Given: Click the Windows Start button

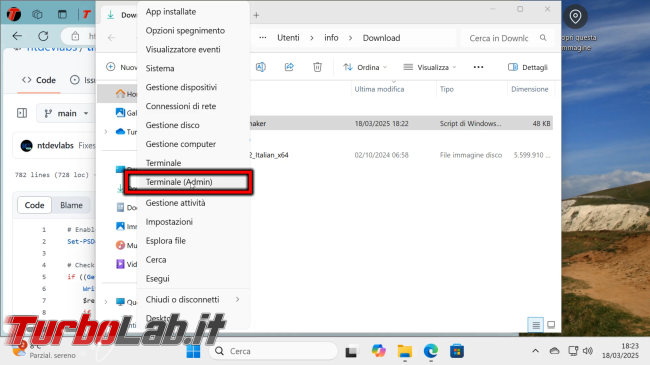Looking at the screenshot, I should (193, 351).
